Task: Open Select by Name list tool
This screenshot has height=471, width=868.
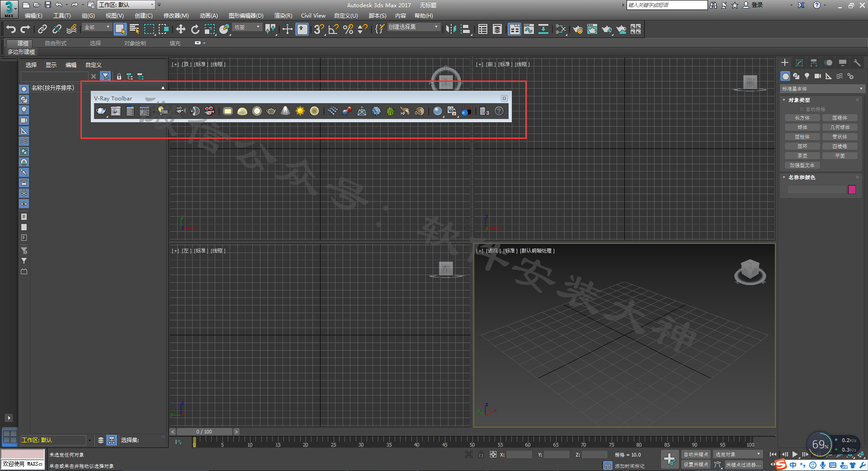Action: pos(134,29)
